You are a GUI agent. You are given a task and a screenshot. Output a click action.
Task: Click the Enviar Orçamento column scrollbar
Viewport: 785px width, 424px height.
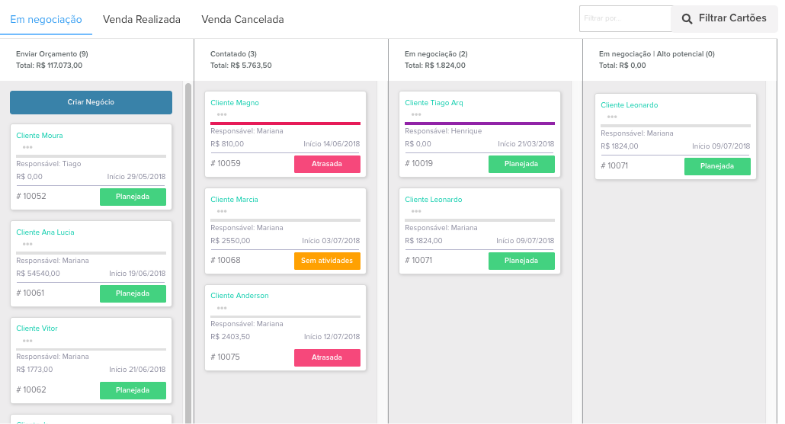coord(188,250)
